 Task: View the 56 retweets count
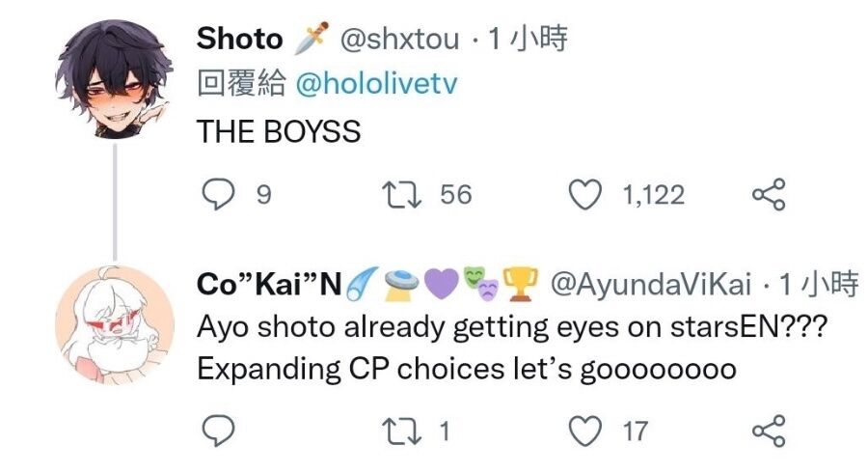456,195
